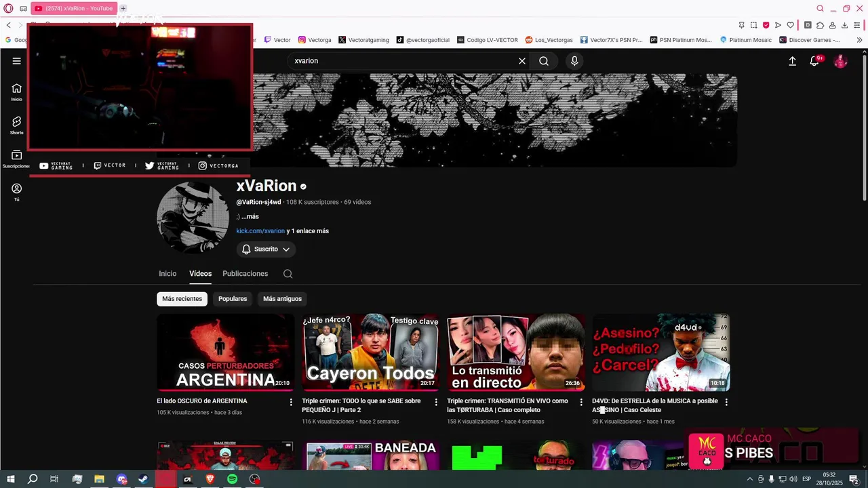
Task: Click the heart bookmark icon in toolbar
Action: (790, 25)
